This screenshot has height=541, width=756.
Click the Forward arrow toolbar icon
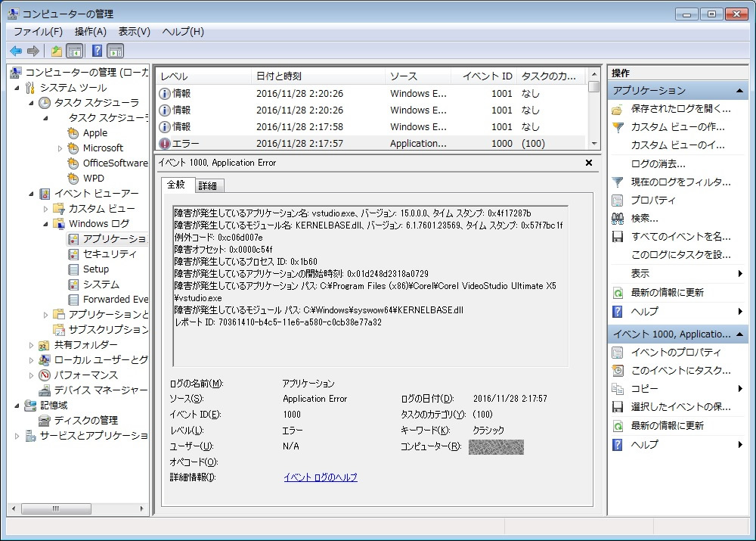[x=33, y=51]
